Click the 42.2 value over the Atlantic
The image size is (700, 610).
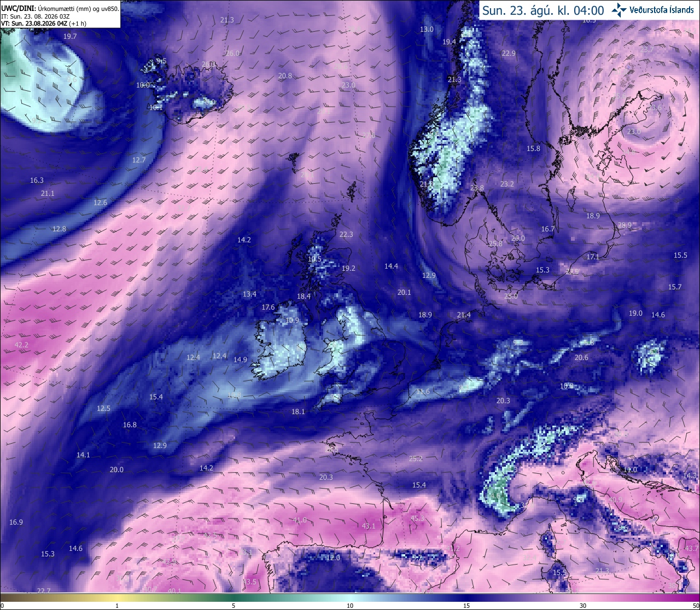[21, 345]
